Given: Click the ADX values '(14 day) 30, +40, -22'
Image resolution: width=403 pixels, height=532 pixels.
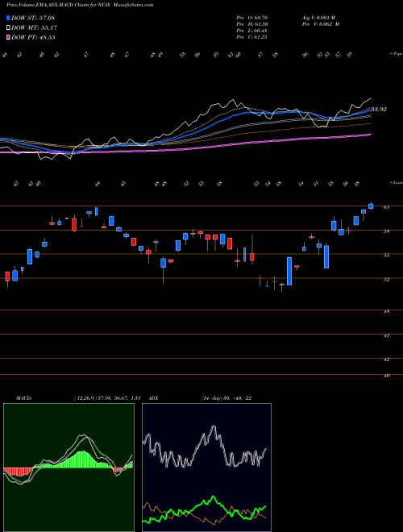Looking at the screenshot, I should tap(225, 398).
